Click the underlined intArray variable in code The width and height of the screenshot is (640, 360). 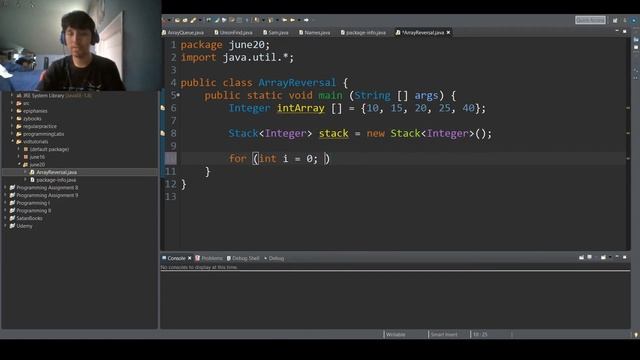[301, 108]
